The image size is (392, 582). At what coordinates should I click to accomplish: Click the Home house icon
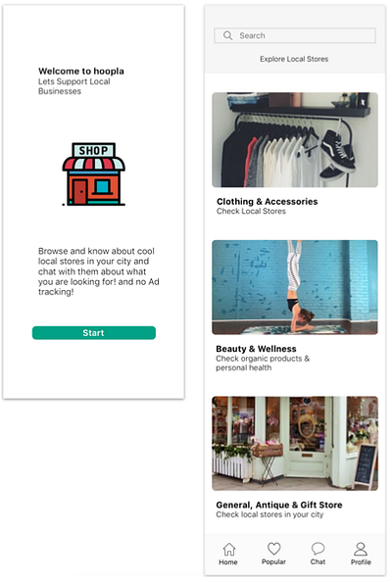coord(229,549)
